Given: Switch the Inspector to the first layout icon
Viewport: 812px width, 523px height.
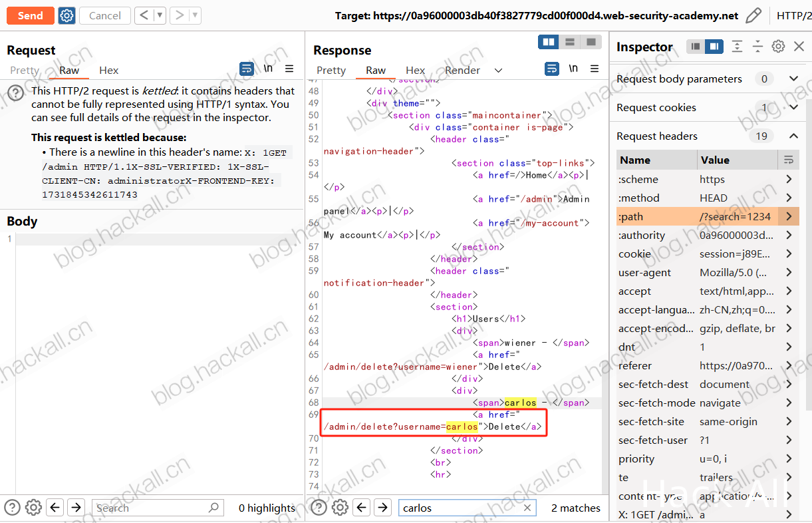Looking at the screenshot, I should coord(696,47).
